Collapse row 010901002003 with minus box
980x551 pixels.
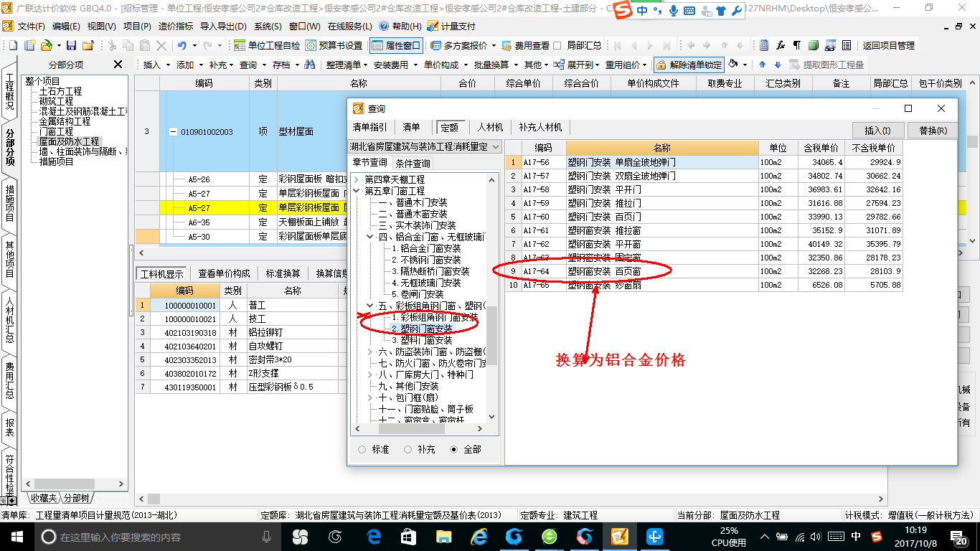click(x=173, y=132)
